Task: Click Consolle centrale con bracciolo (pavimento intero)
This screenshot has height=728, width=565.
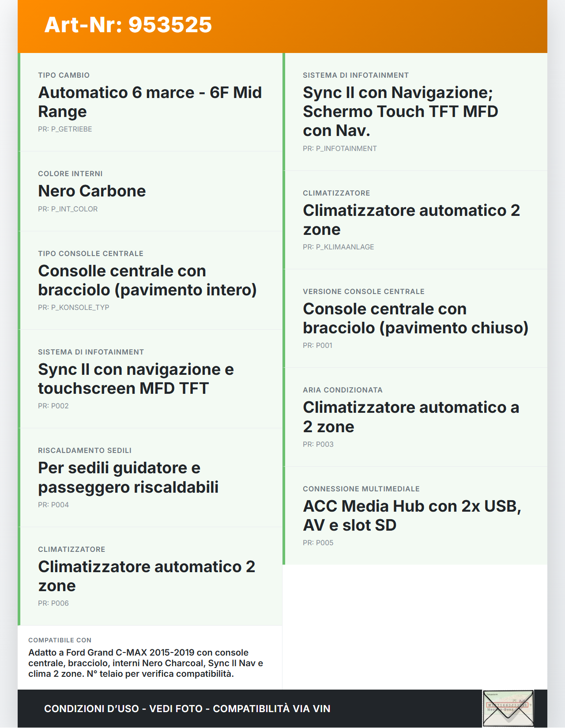Action: 147,280
